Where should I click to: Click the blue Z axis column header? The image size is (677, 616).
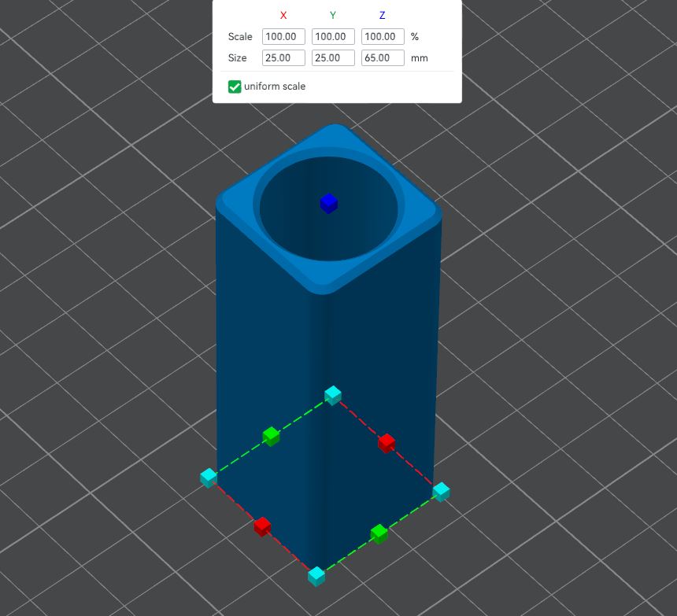(x=383, y=15)
